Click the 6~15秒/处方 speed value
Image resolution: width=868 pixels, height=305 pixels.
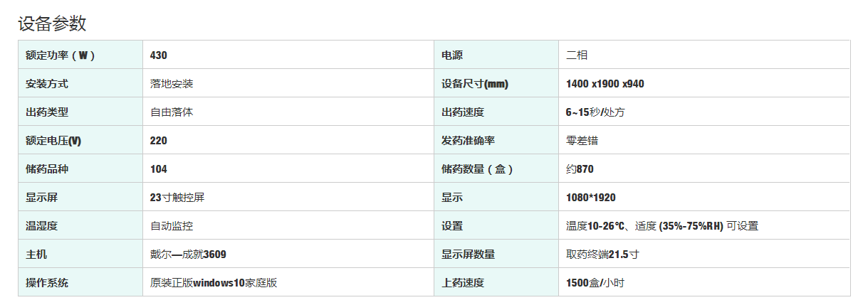pyautogui.click(x=595, y=112)
